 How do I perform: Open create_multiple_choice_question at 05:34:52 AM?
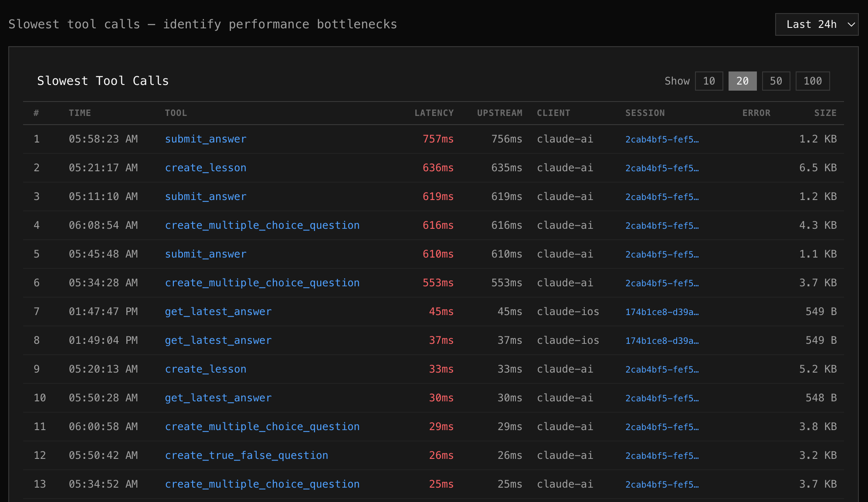tap(262, 484)
